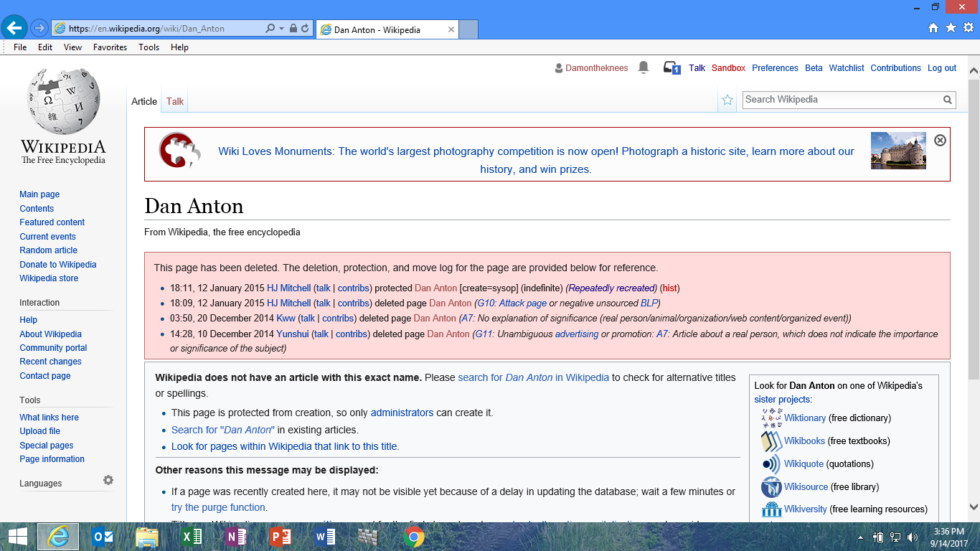The height and width of the screenshot is (551, 980).
Task: Open the alerts bell icon
Action: [644, 67]
